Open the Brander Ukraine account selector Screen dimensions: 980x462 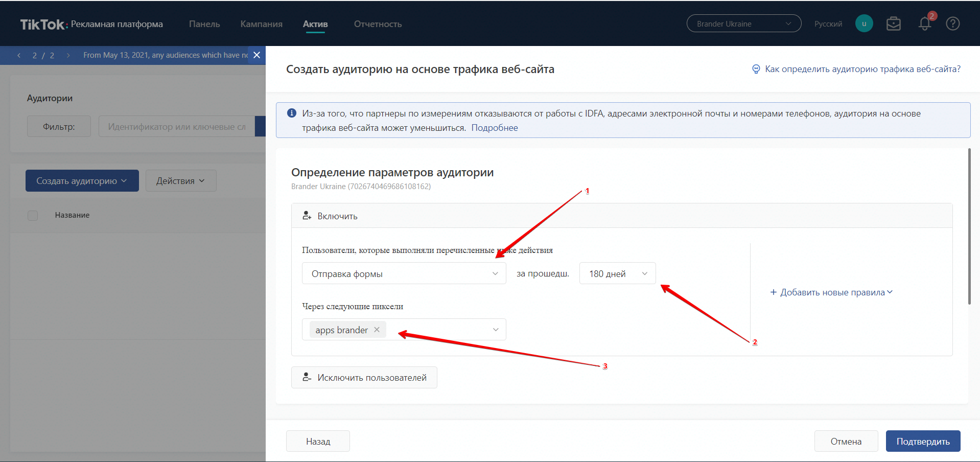[x=743, y=24]
